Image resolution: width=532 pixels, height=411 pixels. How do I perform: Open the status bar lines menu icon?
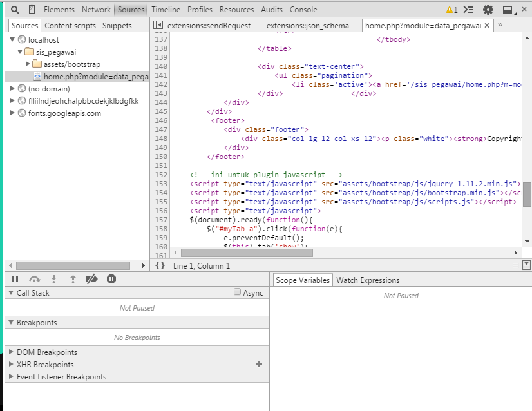coord(516,265)
